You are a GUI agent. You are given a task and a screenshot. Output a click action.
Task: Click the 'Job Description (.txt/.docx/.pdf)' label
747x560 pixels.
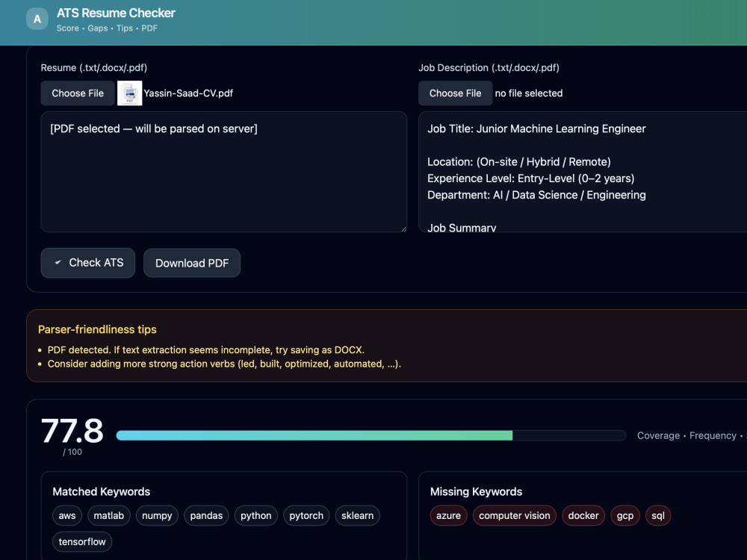pyautogui.click(x=489, y=68)
